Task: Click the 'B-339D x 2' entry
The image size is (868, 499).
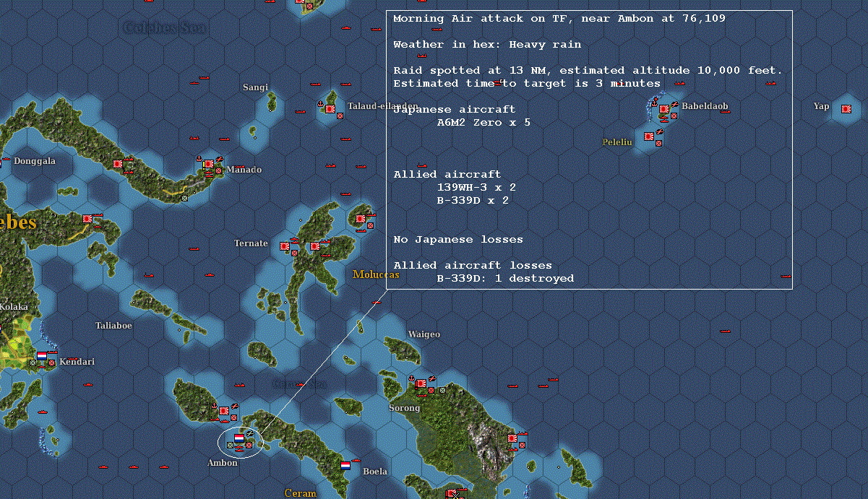Action: [473, 200]
